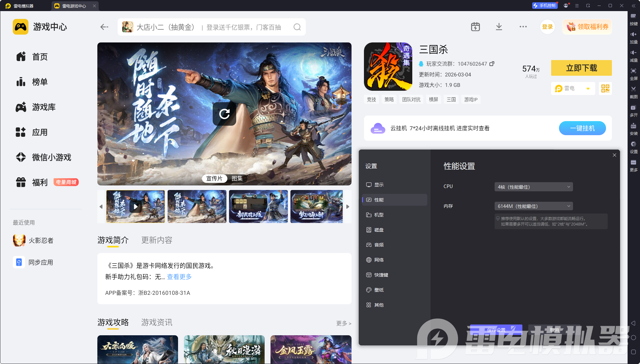
Task: Click the 立即下载 button
Action: pyautogui.click(x=581, y=68)
